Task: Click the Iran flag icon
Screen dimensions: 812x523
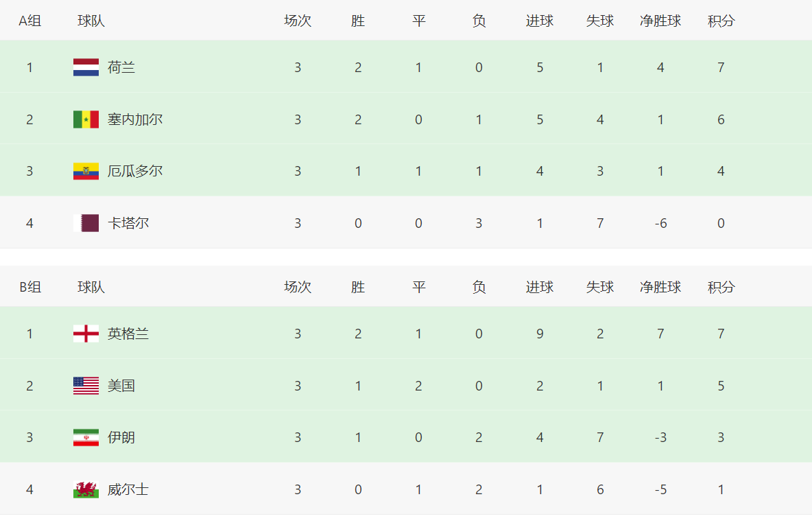Action: click(86, 437)
